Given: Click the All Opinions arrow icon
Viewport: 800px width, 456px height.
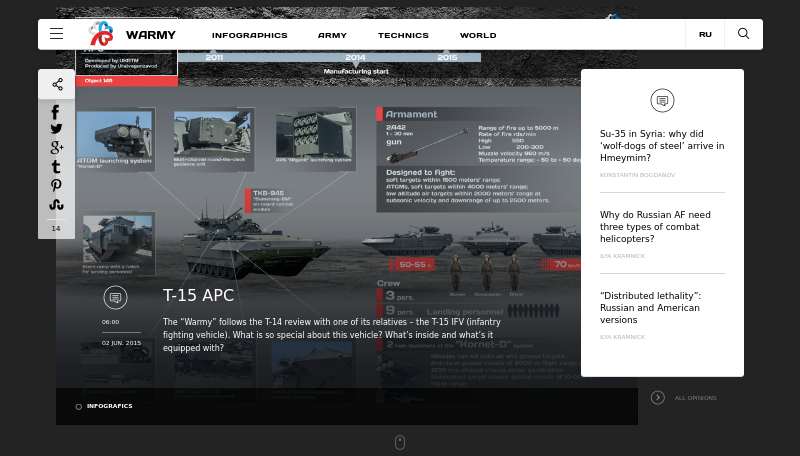Looking at the screenshot, I should [x=658, y=397].
